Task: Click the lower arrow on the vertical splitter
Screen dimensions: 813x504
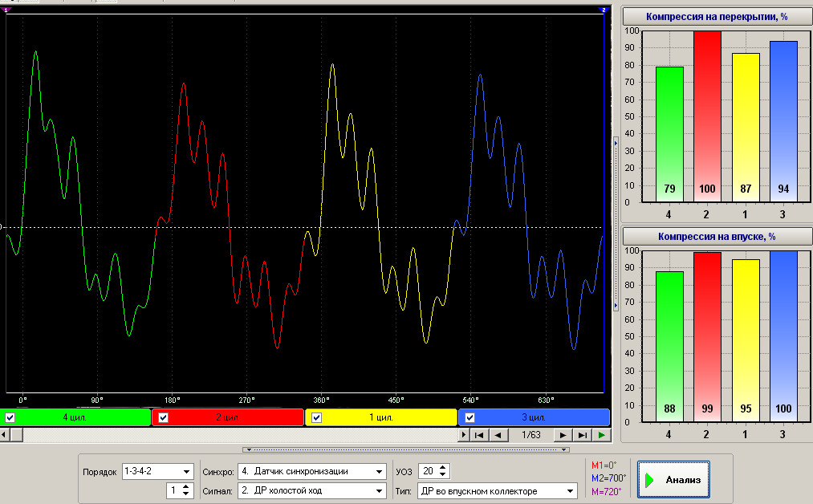Action: pyautogui.click(x=616, y=306)
